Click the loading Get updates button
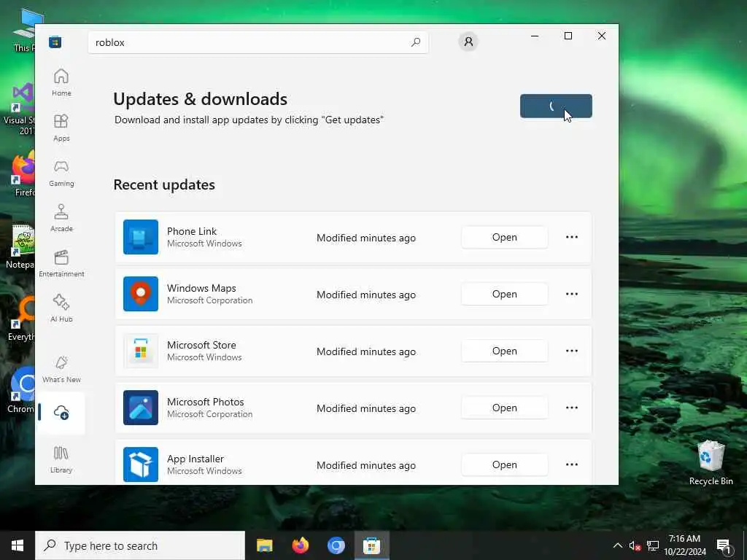747x560 pixels. 556,106
